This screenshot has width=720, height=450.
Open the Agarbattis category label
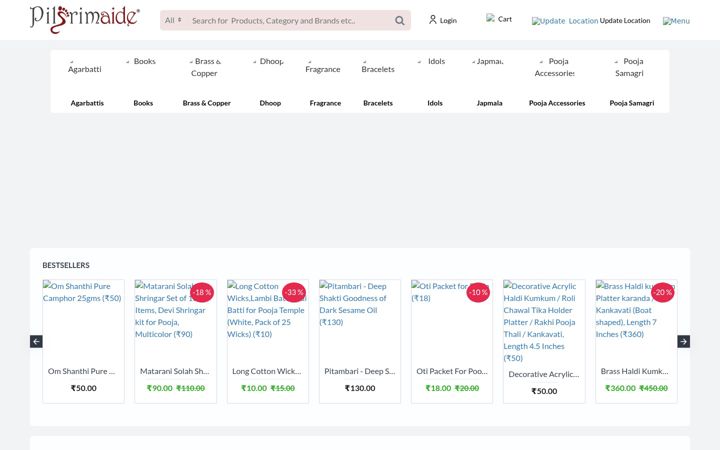tap(87, 103)
